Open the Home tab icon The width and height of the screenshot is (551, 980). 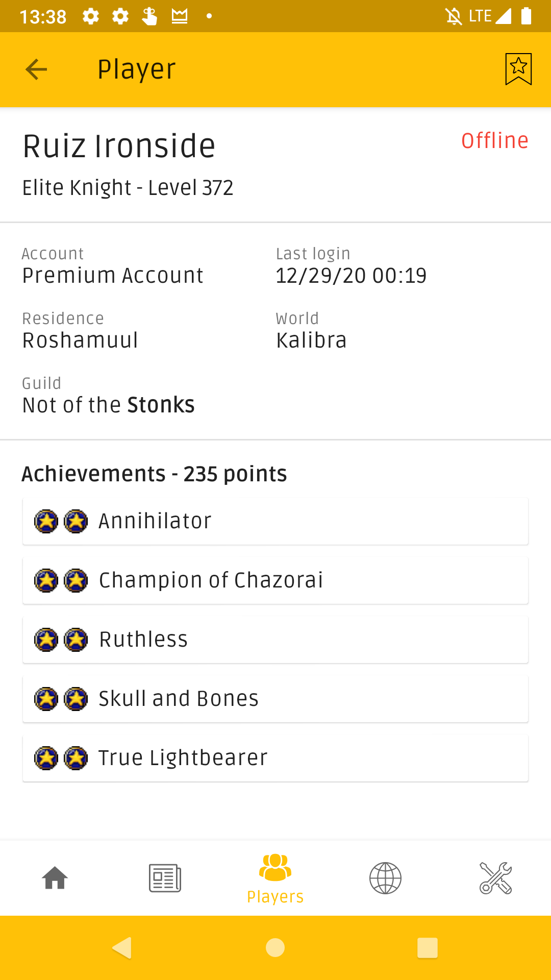(x=55, y=878)
